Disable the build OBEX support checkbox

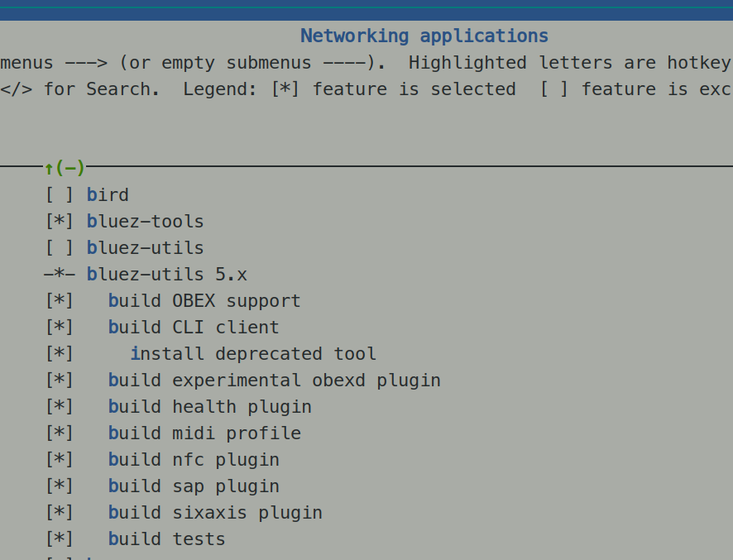point(59,301)
